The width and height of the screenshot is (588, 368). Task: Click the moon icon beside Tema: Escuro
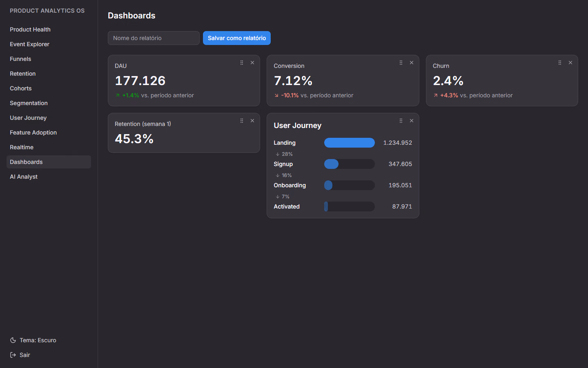13,340
